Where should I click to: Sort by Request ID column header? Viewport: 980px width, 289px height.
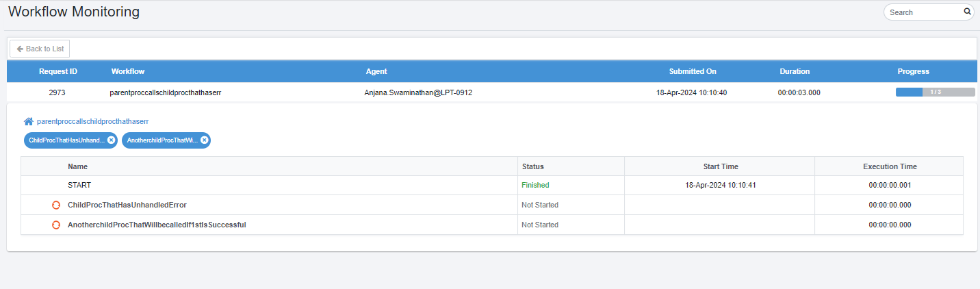click(x=58, y=71)
